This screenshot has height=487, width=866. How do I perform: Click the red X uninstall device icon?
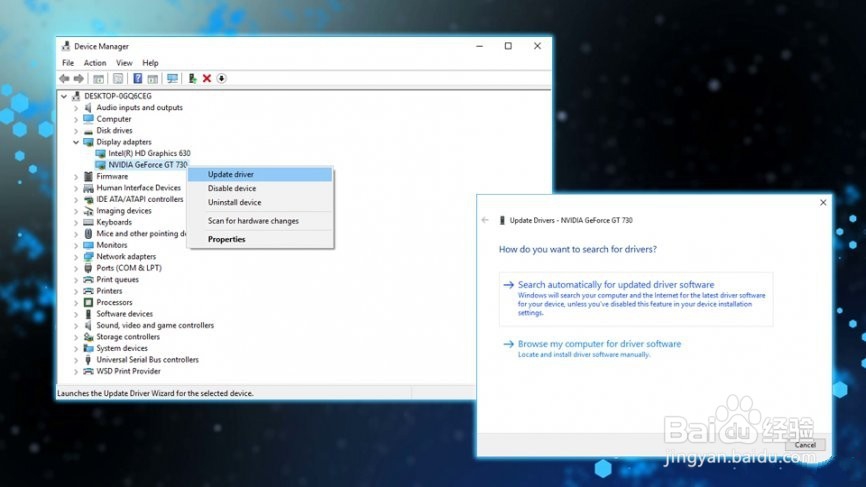207,78
